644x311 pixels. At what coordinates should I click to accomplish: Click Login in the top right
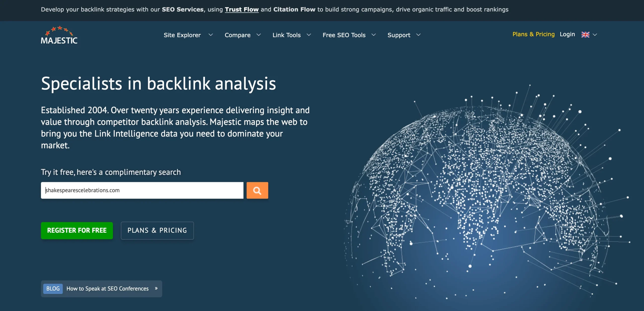pos(567,34)
